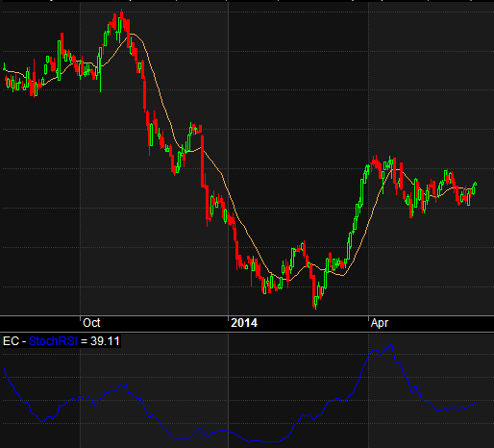Screen dimensions: 494x448
Task: Click the green candles peak before December drop
Action: click(x=191, y=129)
